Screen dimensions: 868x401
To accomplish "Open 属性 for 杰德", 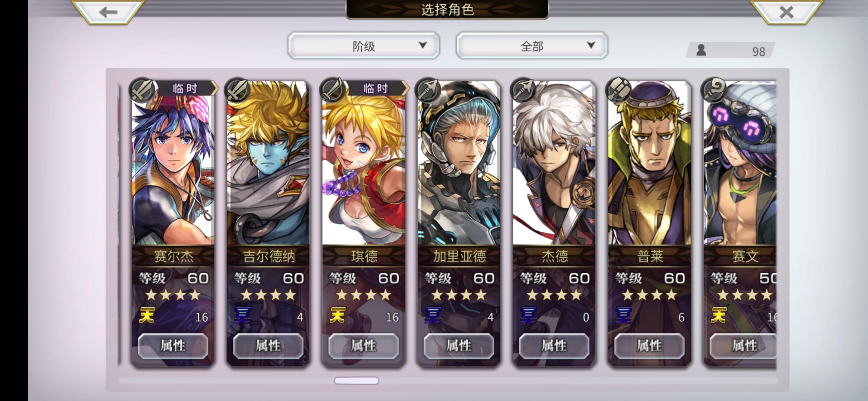I will (554, 346).
